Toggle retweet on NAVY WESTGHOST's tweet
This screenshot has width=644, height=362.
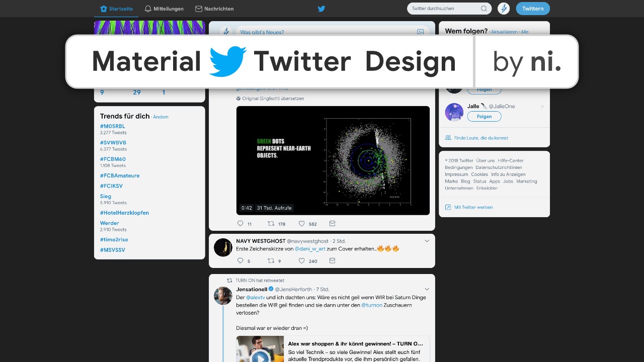click(x=271, y=261)
